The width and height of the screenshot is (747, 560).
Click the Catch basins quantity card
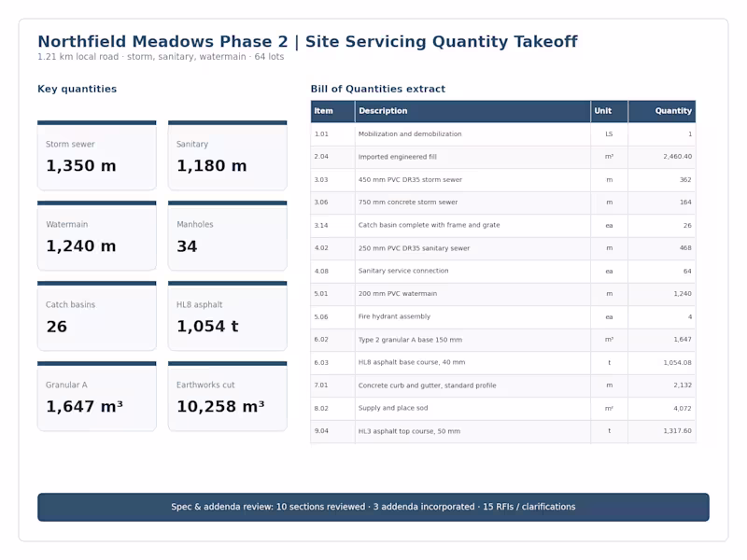point(97,315)
